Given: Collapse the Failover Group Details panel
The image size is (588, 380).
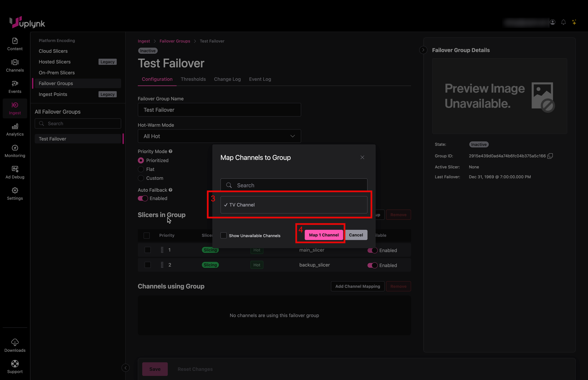Looking at the screenshot, I should tap(423, 50).
